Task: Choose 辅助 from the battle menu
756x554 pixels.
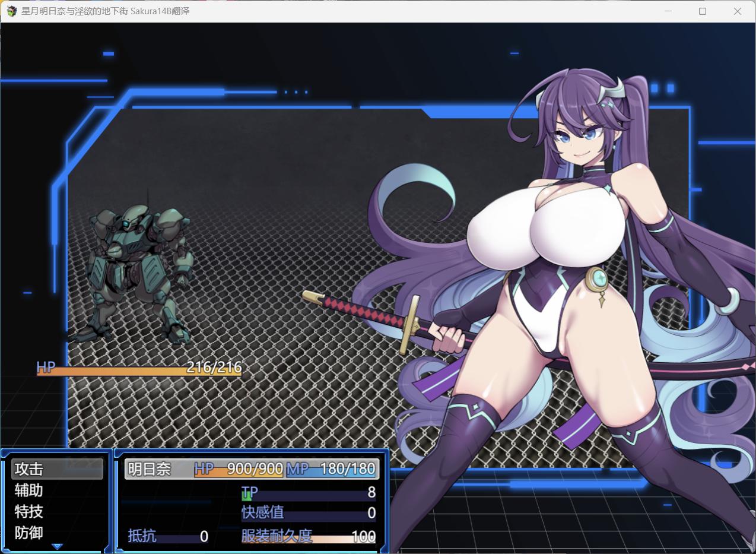Action: [x=29, y=490]
